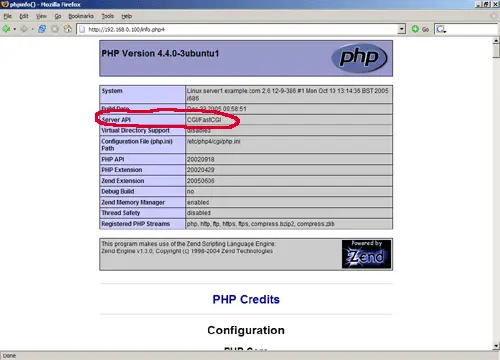Viewport: 500px width, 360px height.
Task: Click the PHP logo image
Action: [359, 58]
